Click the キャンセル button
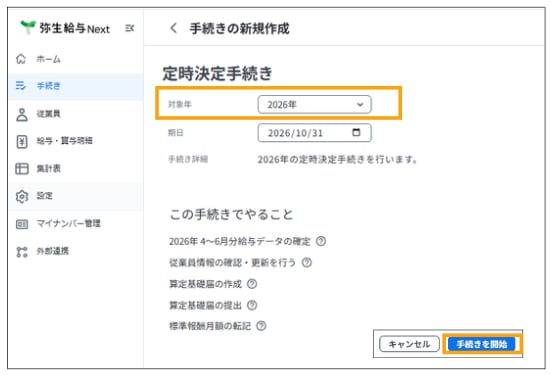551x375 pixels. [x=409, y=344]
